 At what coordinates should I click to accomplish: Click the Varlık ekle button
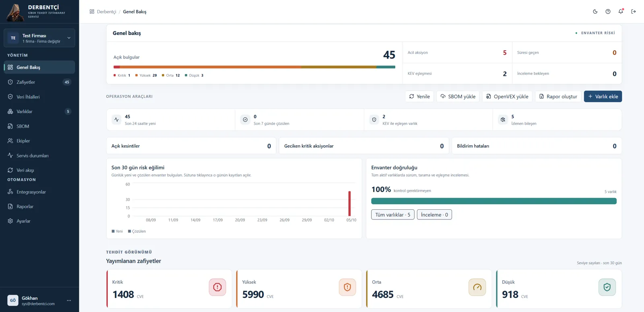point(603,97)
